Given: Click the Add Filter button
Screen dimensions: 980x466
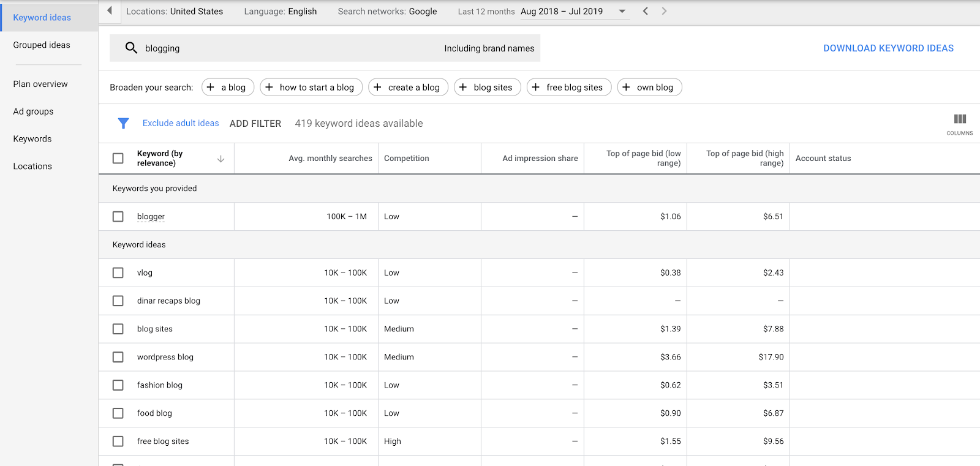Looking at the screenshot, I should tap(255, 124).
